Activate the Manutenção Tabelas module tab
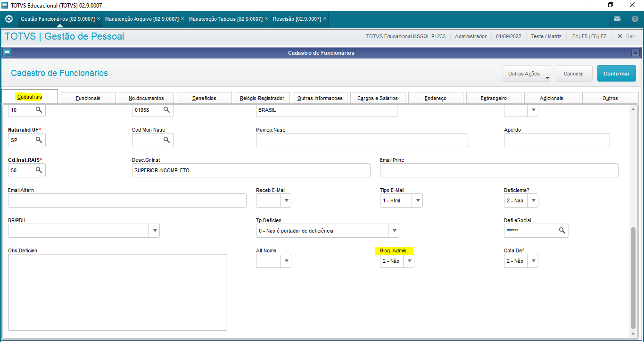Viewport: 644px width, 342px height. click(x=226, y=19)
